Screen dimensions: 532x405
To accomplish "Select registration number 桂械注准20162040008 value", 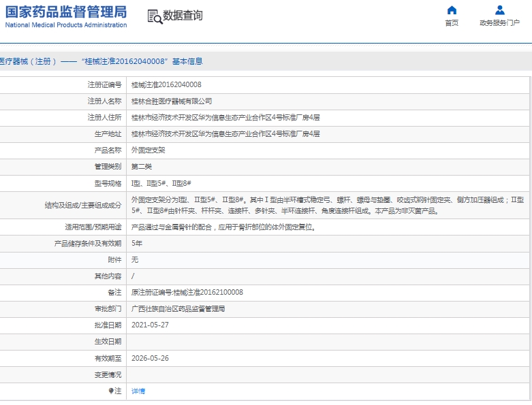I will pyautogui.click(x=166, y=84).
